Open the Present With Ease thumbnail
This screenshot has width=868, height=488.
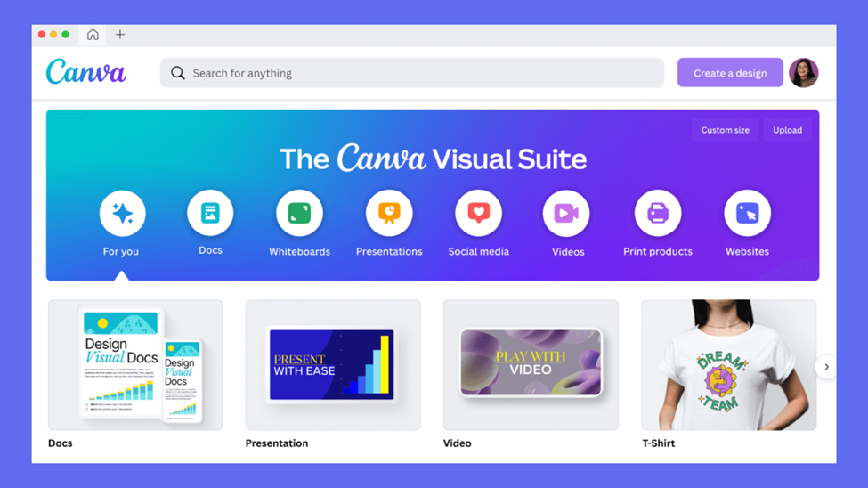click(x=333, y=365)
